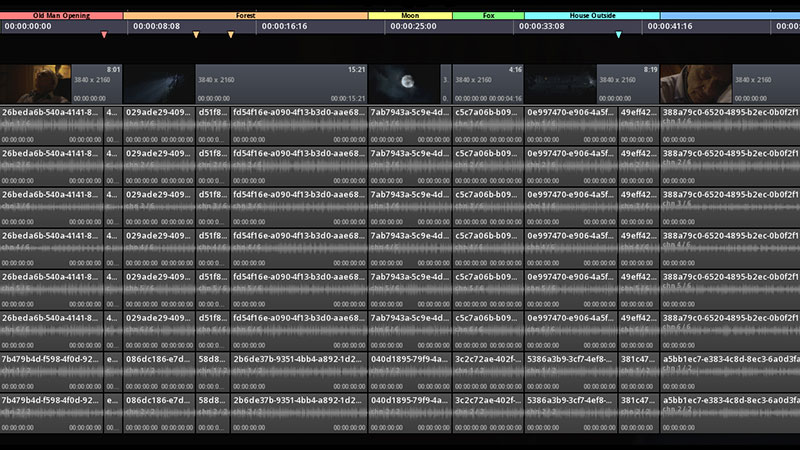Select audio clip 2b6de37b on chn 2/2
Image resolution: width=800 pixels, height=450 pixels.
click(299, 414)
